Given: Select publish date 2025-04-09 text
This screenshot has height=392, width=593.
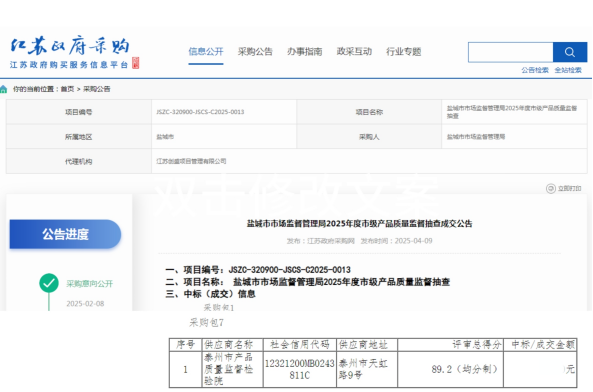Looking at the screenshot, I should click(x=413, y=241).
